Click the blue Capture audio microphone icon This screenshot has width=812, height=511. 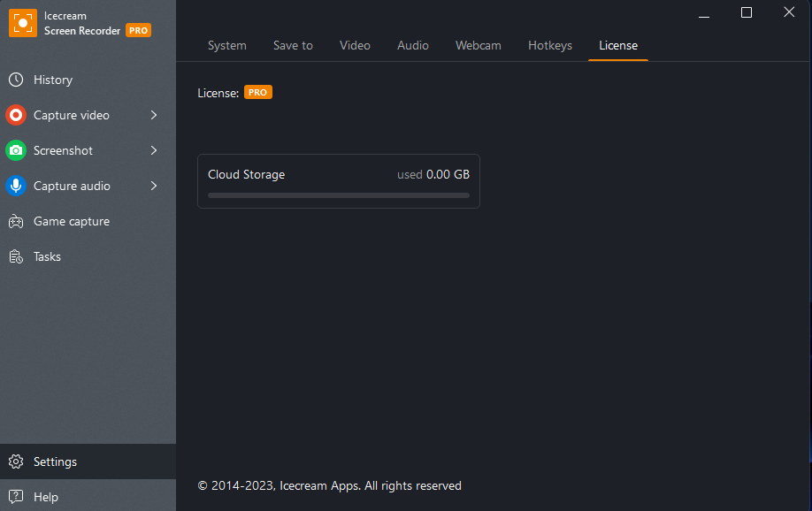point(16,186)
